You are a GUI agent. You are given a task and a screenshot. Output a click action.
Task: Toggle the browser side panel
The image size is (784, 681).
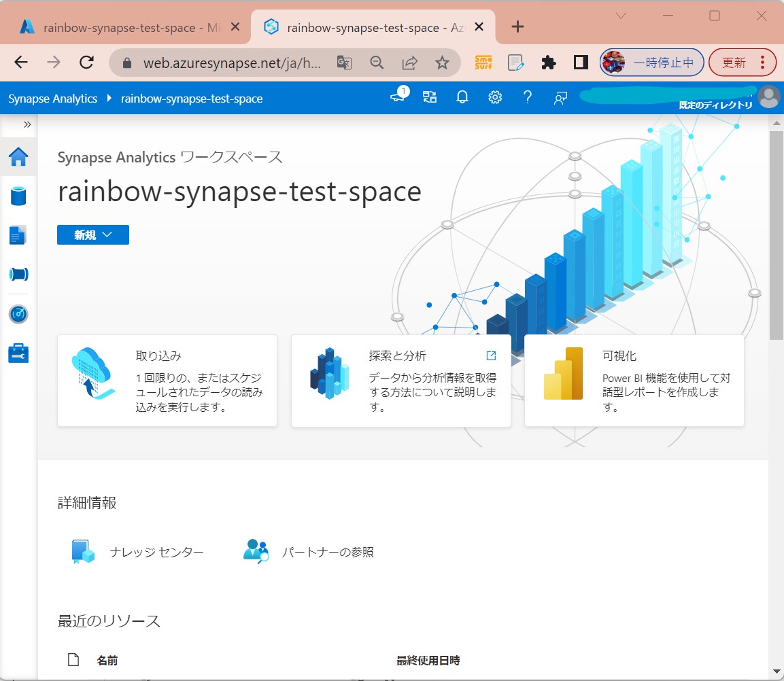(581, 63)
